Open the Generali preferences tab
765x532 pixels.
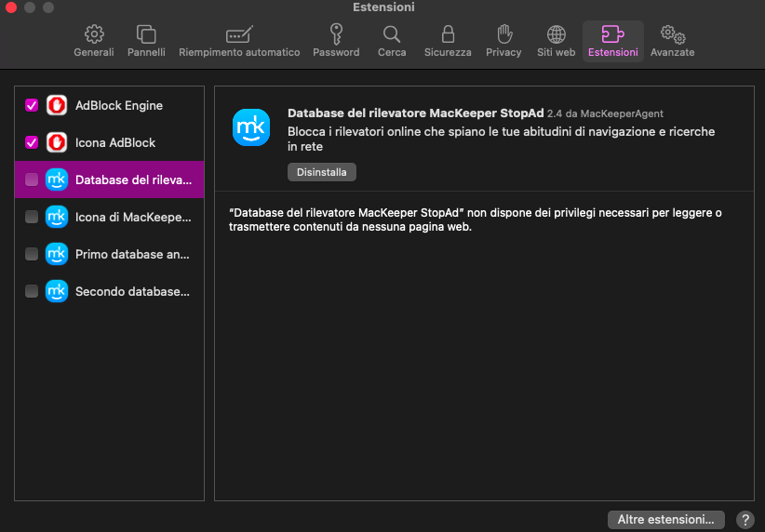point(94,42)
